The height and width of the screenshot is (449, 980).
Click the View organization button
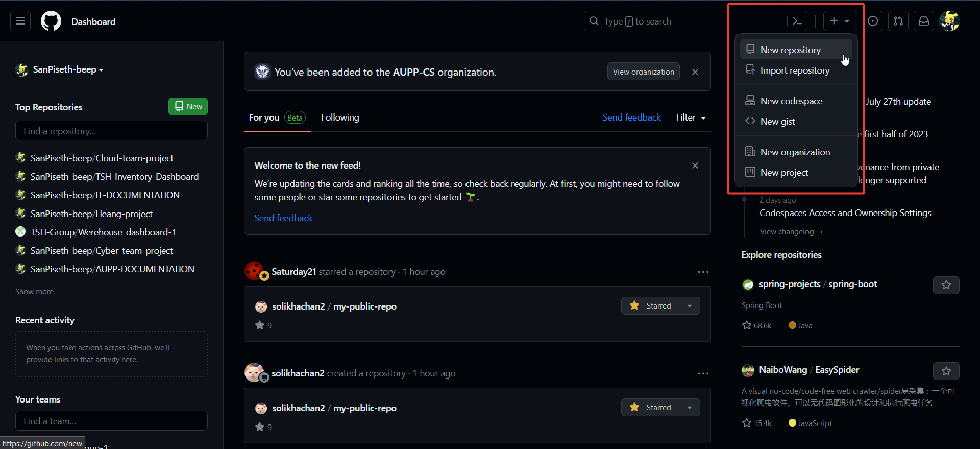coord(643,72)
